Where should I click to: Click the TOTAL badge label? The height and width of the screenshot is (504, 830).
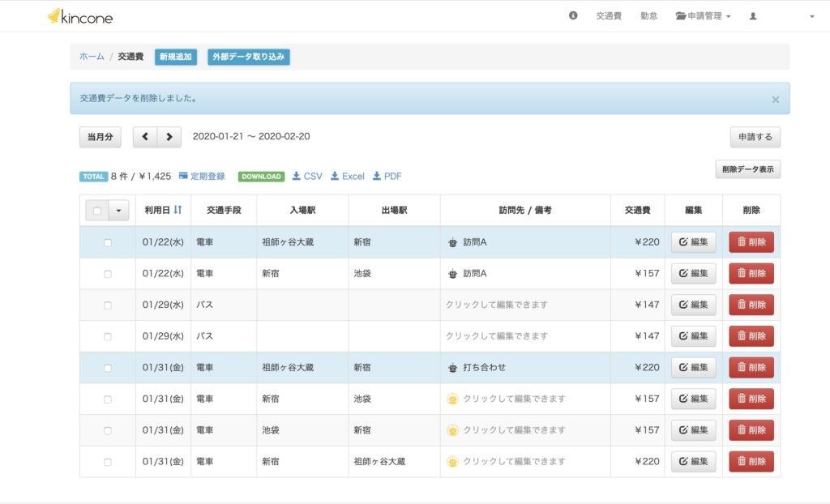[x=93, y=177]
